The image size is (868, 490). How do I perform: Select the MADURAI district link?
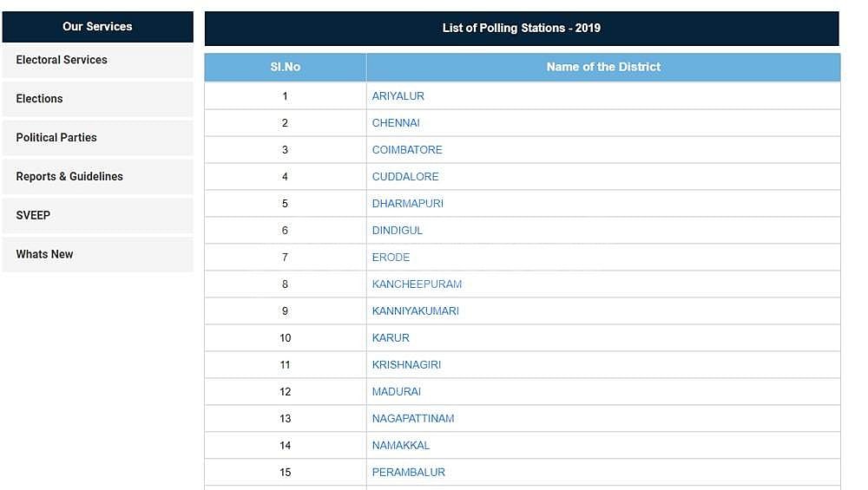point(397,392)
